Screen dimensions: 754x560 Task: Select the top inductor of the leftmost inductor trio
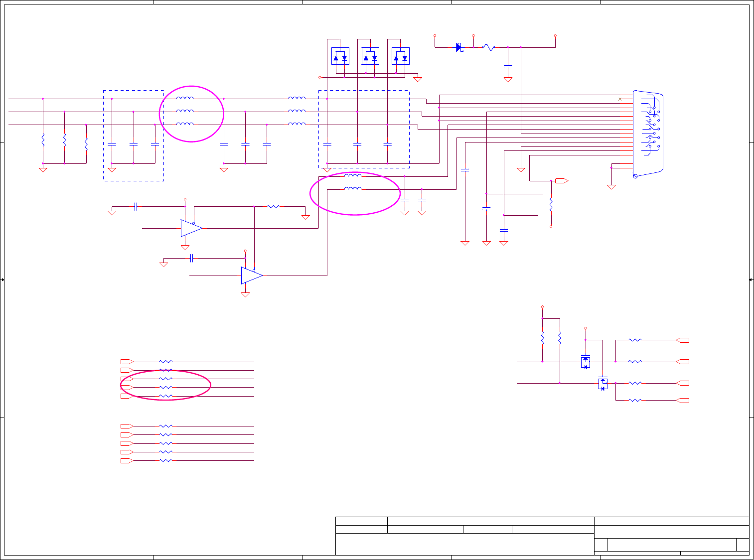(185, 98)
